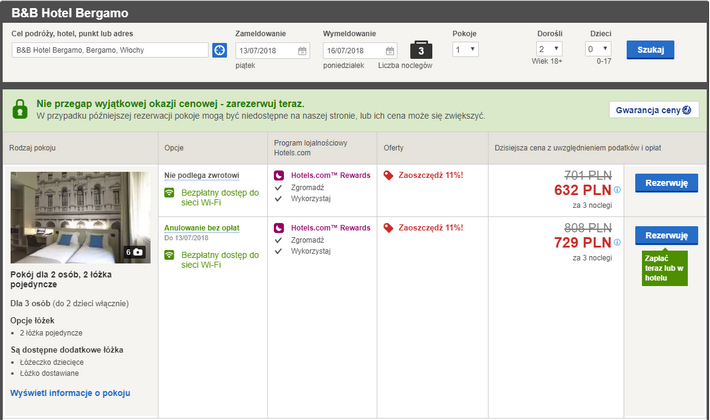Click the blue location target icon
Image resolution: width=710 pixels, height=420 pixels.
pos(220,50)
